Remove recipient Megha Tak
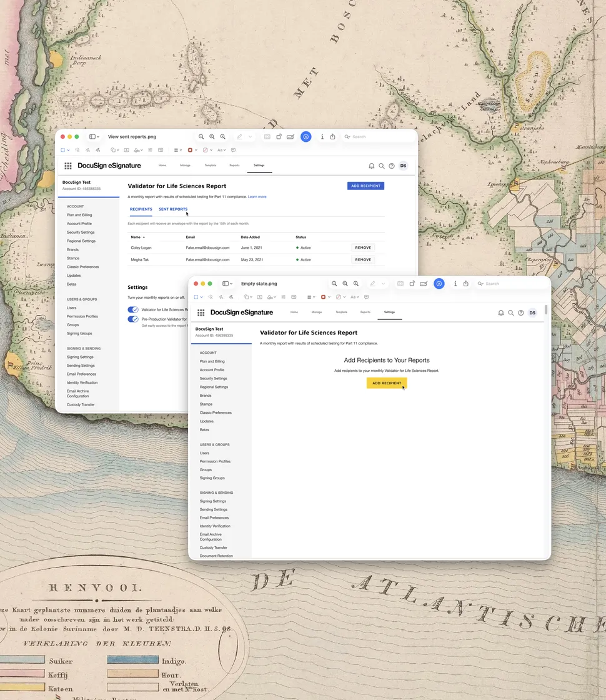This screenshot has height=700, width=606. pos(363,259)
